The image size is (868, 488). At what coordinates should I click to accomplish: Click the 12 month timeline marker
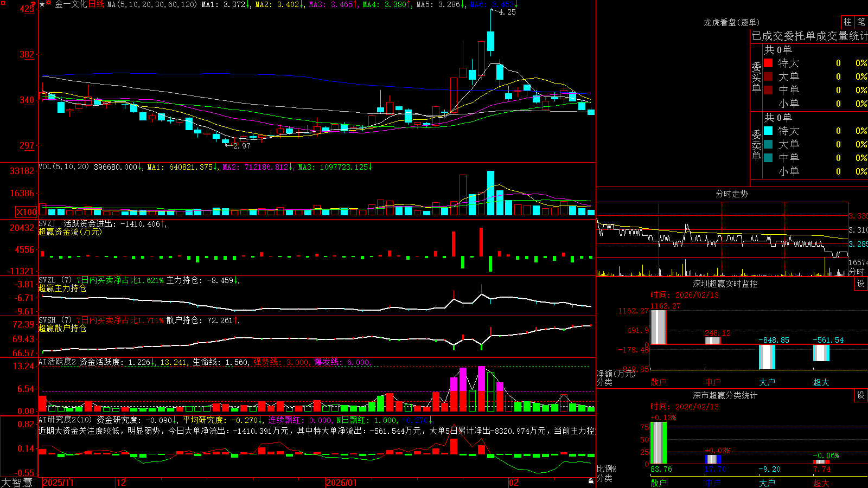point(121,483)
